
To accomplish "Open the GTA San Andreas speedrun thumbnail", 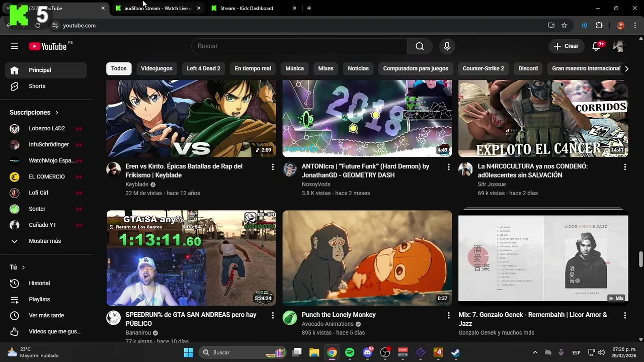I will tap(191, 258).
